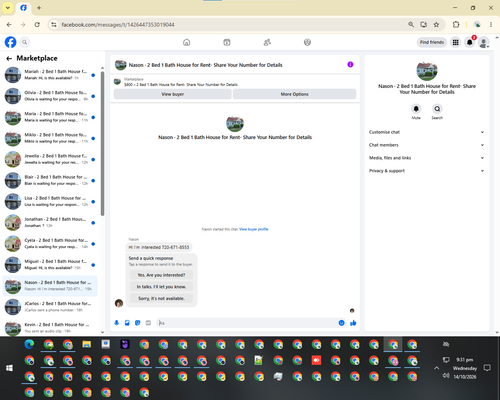Send quick response 'Sorry, it's not available.'

coord(161,298)
